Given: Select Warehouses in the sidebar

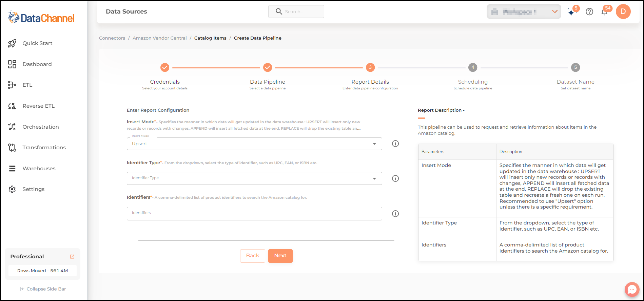Looking at the screenshot, I should (x=39, y=169).
